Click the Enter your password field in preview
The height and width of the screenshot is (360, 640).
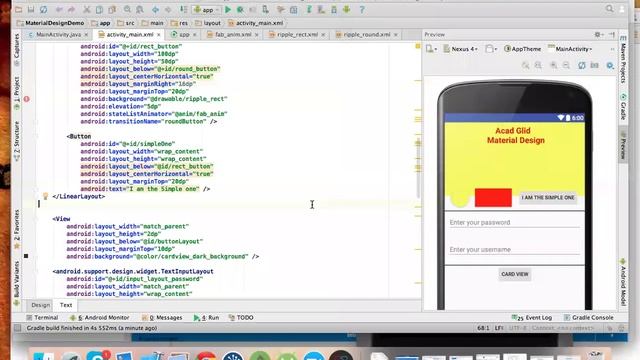point(514,222)
